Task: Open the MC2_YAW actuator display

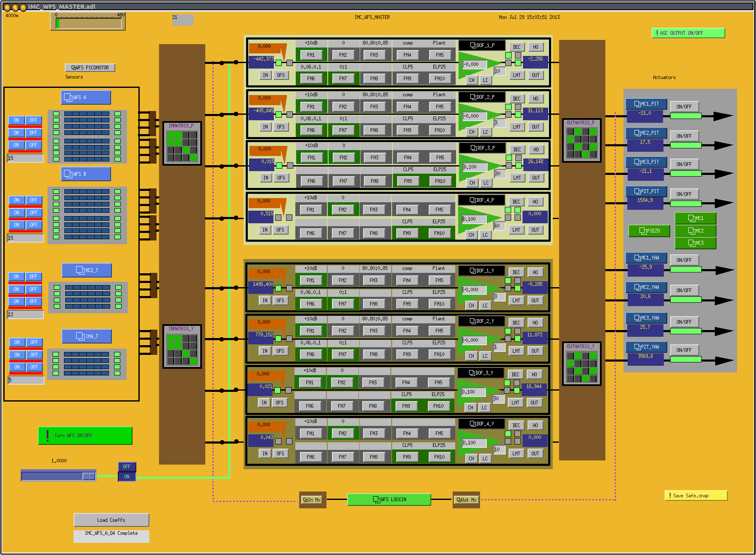Action: tap(646, 287)
